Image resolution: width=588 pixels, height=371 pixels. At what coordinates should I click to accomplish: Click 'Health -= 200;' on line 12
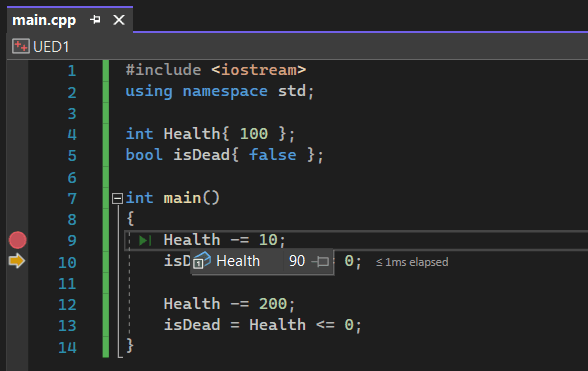click(229, 304)
